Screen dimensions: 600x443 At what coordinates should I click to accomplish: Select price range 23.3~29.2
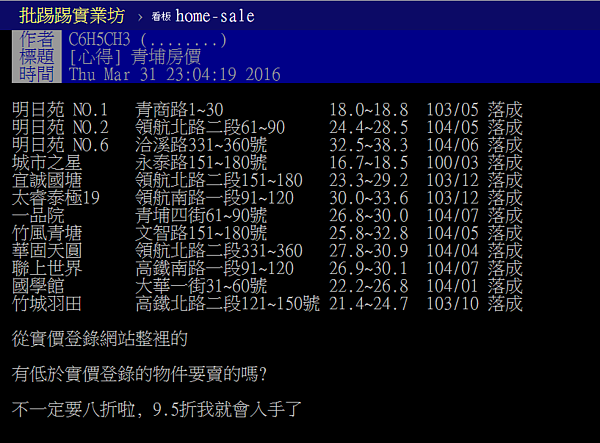click(369, 180)
